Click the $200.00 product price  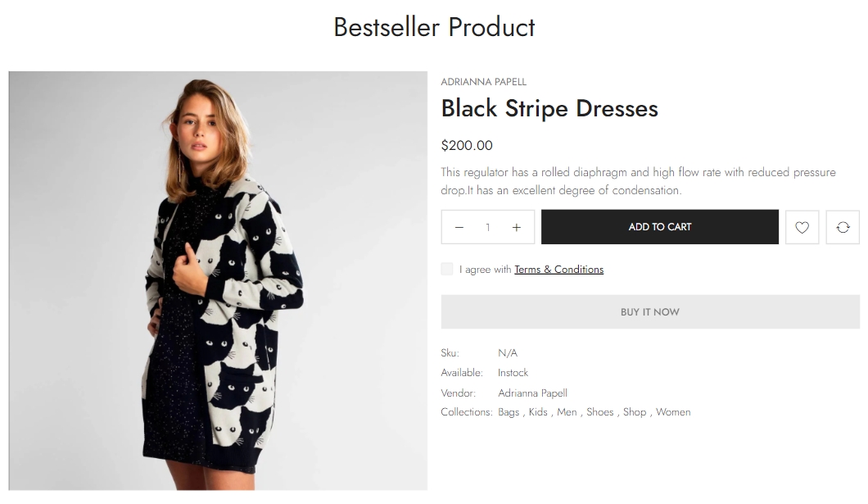(467, 146)
